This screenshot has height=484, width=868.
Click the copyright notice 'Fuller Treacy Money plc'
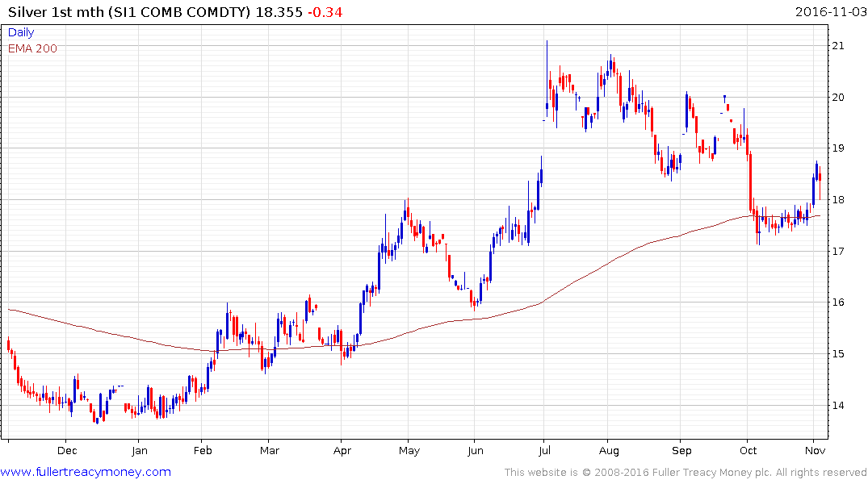(712, 473)
